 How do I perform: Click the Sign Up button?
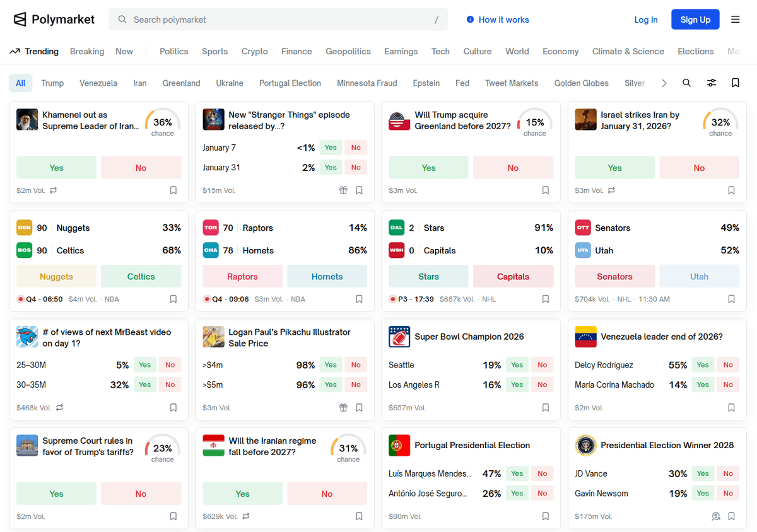[x=695, y=20]
